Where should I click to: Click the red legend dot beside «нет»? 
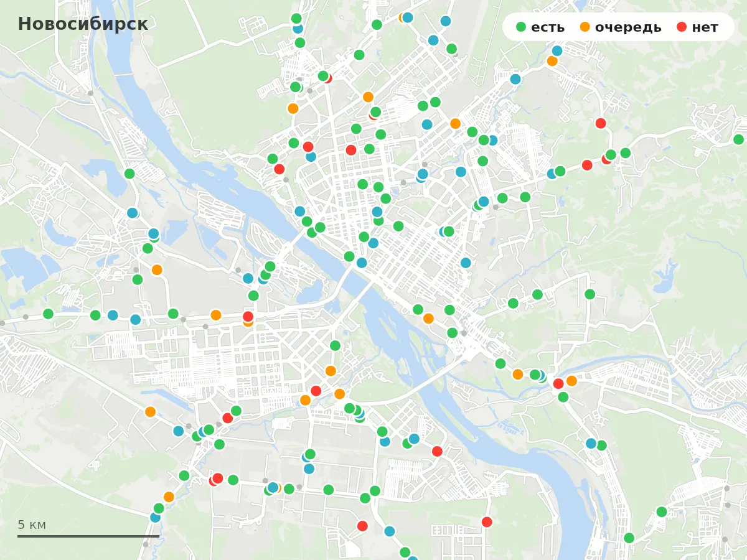coord(682,27)
